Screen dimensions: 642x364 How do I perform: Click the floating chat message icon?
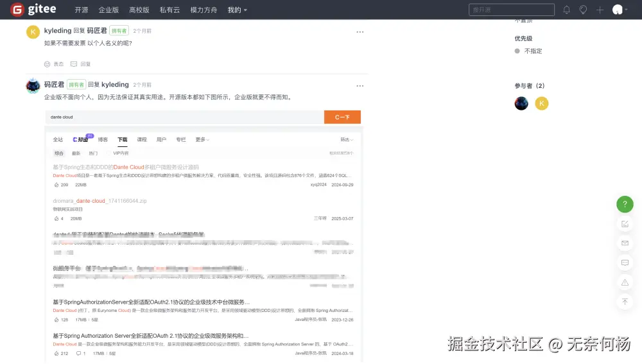(x=625, y=263)
